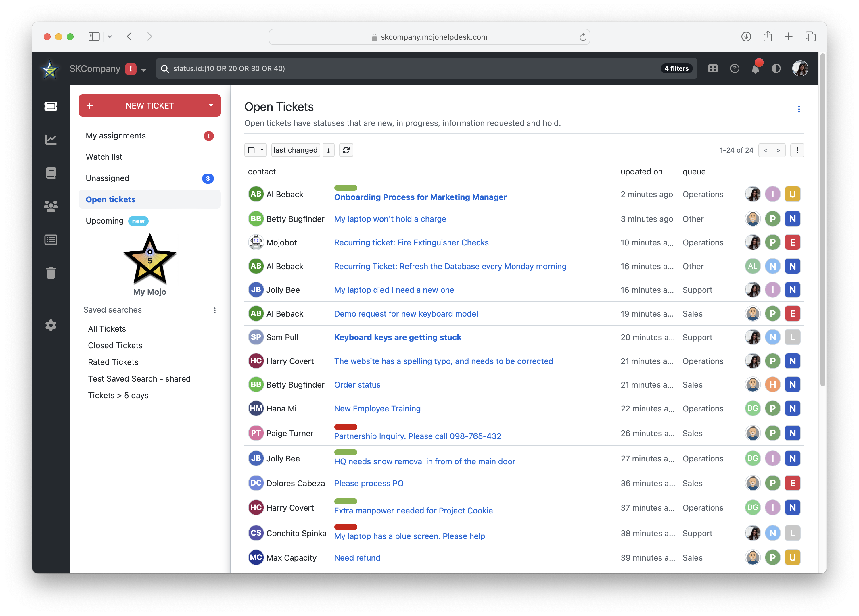Click the search magnifier icon

165,69
